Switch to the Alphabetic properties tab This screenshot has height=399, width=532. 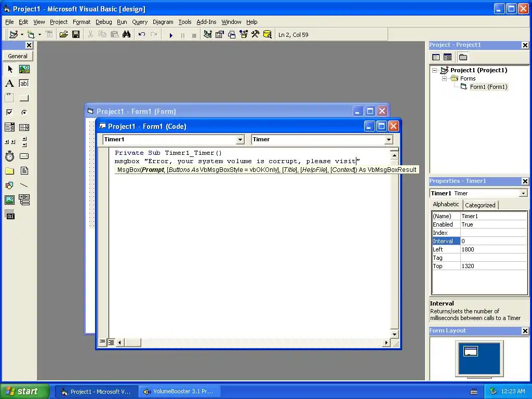tap(446, 204)
